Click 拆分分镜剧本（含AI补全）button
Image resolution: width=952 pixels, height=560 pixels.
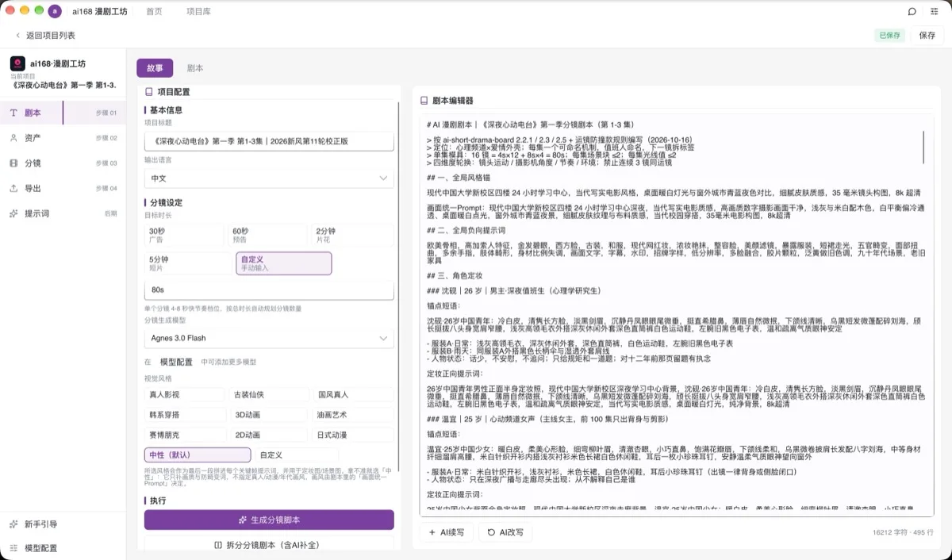click(269, 545)
